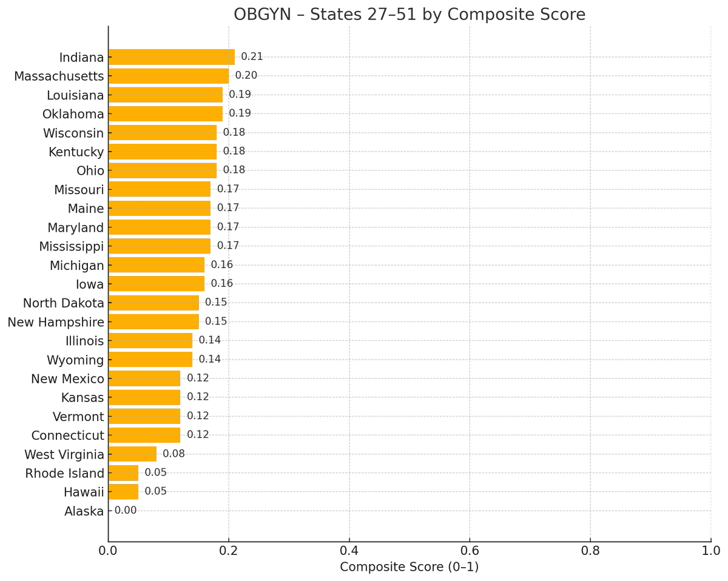The image size is (728, 581).
Task: Select the 'Kentucky' state label
Action: click(x=76, y=152)
